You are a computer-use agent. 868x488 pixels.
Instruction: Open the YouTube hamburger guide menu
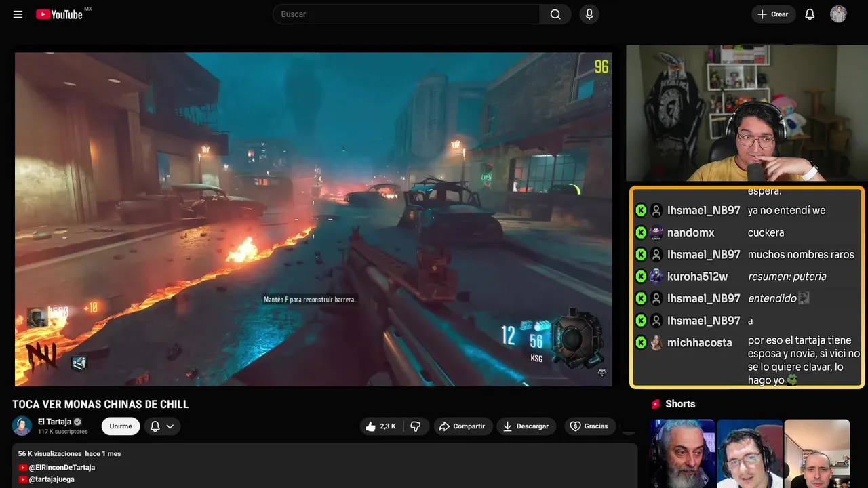[x=18, y=14]
